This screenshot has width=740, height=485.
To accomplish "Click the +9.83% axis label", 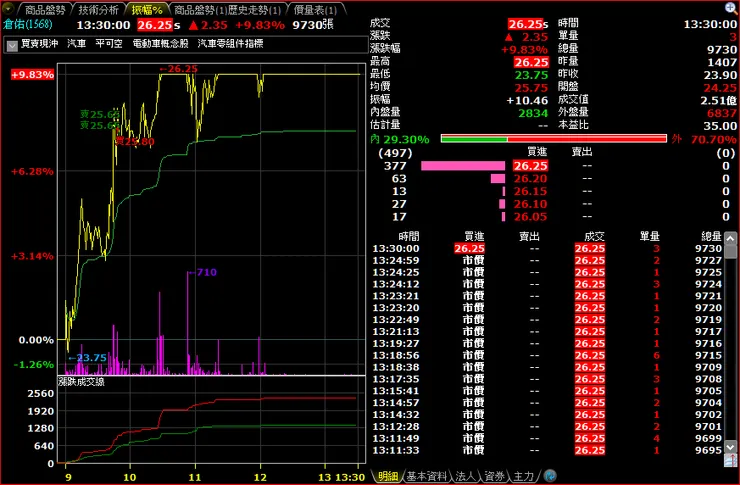I will 32,75.
